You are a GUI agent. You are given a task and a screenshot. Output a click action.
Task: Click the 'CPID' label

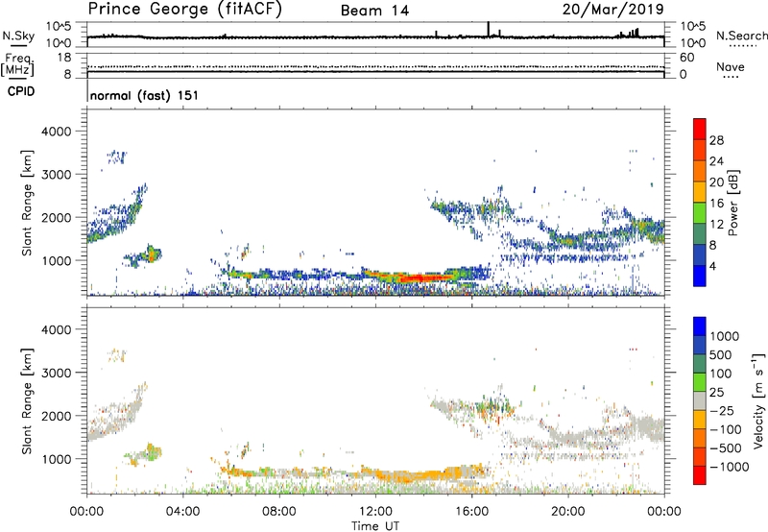click(21, 91)
